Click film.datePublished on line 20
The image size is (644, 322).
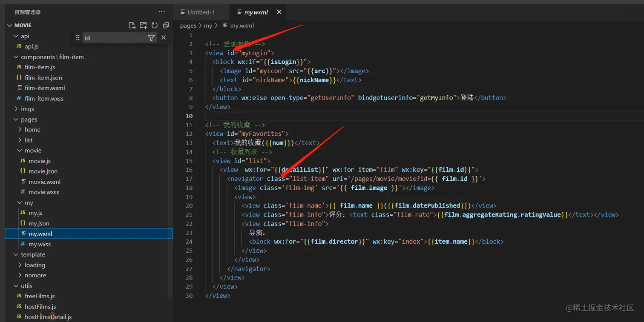coord(428,205)
